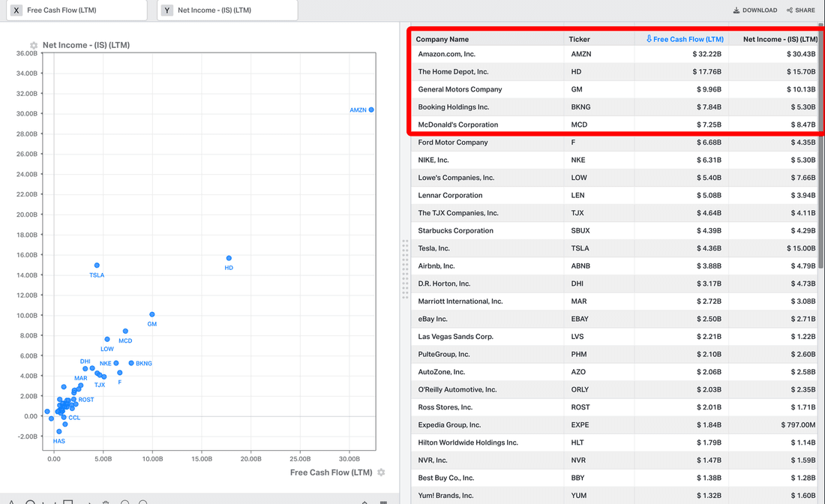825x504 pixels.
Task: Open the gear settings beside the X-axis title
Action: [382, 472]
